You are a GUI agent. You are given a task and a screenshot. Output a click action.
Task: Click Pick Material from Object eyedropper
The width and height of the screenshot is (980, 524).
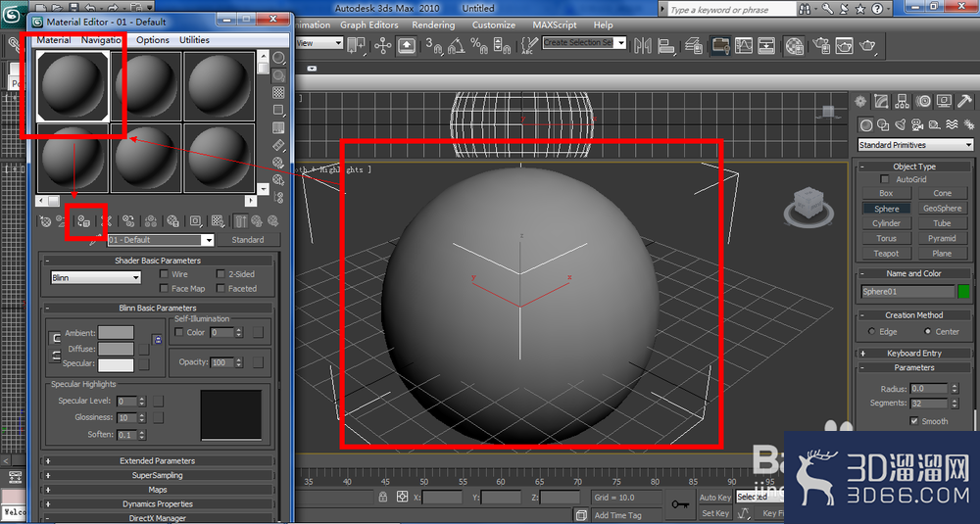pyautogui.click(x=94, y=240)
